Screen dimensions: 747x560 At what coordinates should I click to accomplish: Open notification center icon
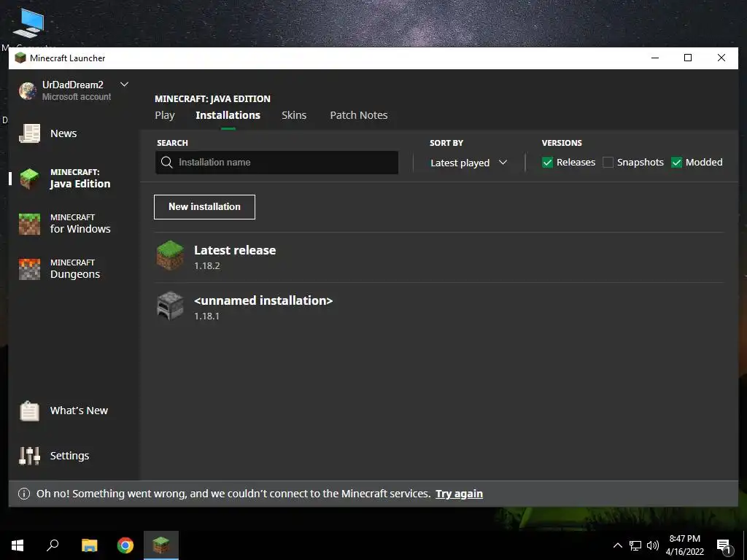724,547
